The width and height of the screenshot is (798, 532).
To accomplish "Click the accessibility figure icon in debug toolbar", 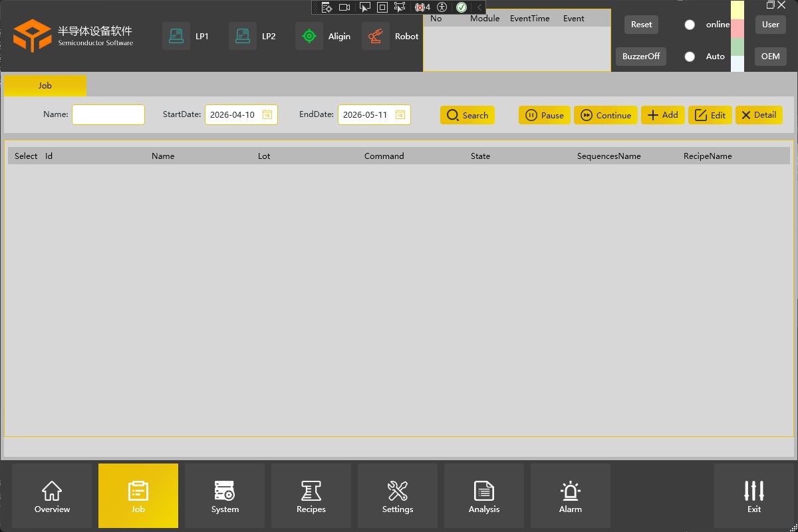I will 442,7.
